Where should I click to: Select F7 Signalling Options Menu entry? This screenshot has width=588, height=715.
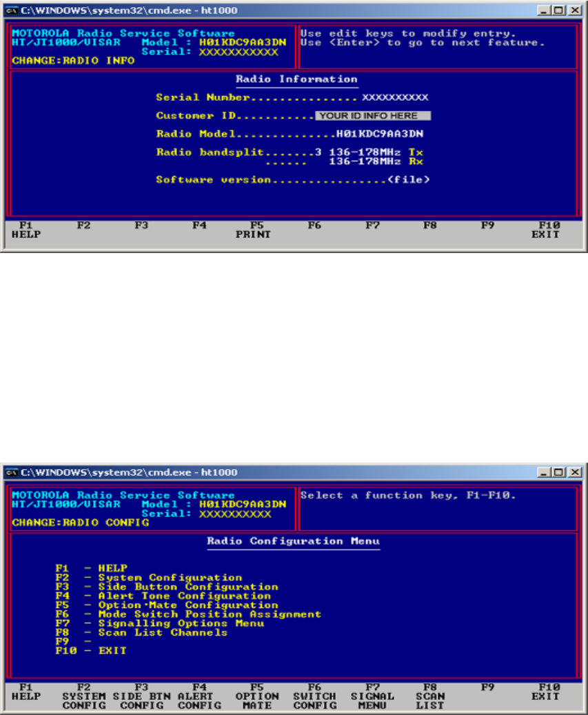click(x=159, y=623)
